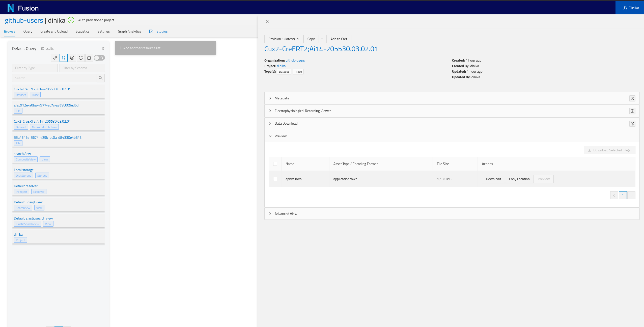Click the green check status icon
The height and width of the screenshot is (327, 644).
71,20
